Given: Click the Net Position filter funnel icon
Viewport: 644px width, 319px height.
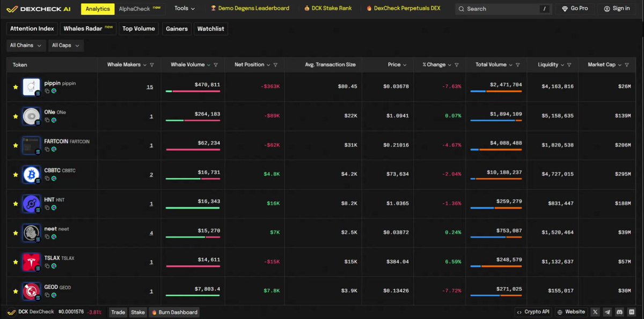Looking at the screenshot, I should (x=275, y=65).
